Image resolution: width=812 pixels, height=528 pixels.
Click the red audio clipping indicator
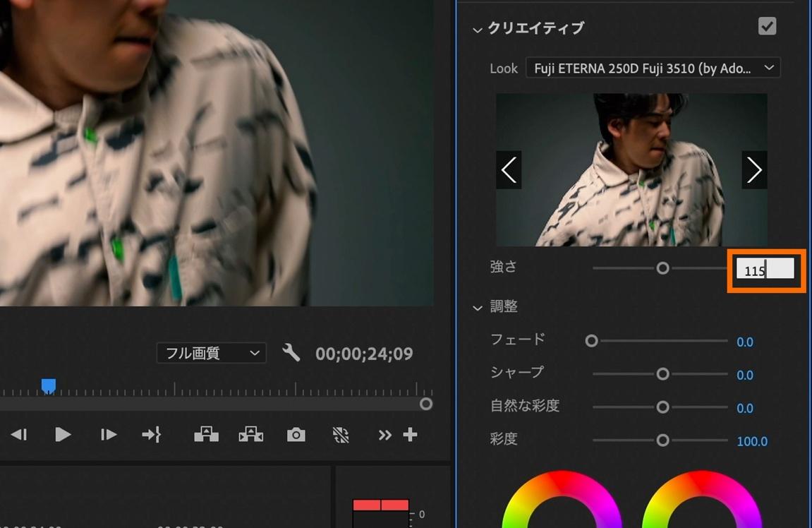(381, 505)
